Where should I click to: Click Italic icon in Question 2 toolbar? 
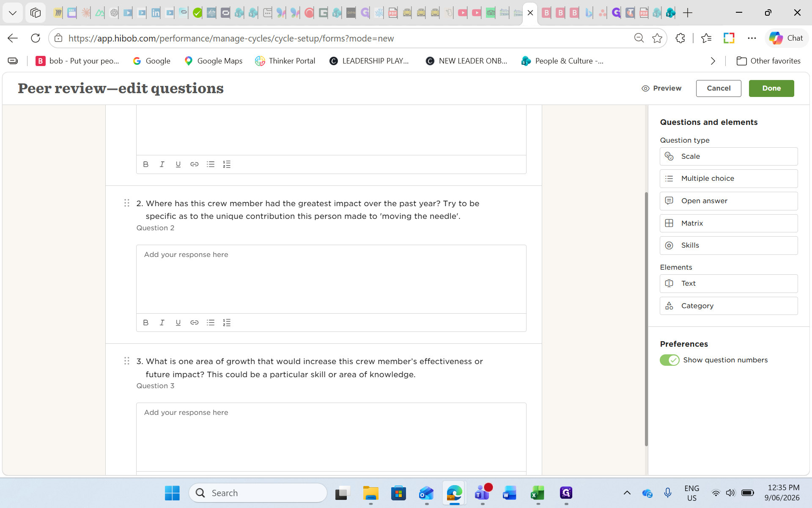click(162, 323)
